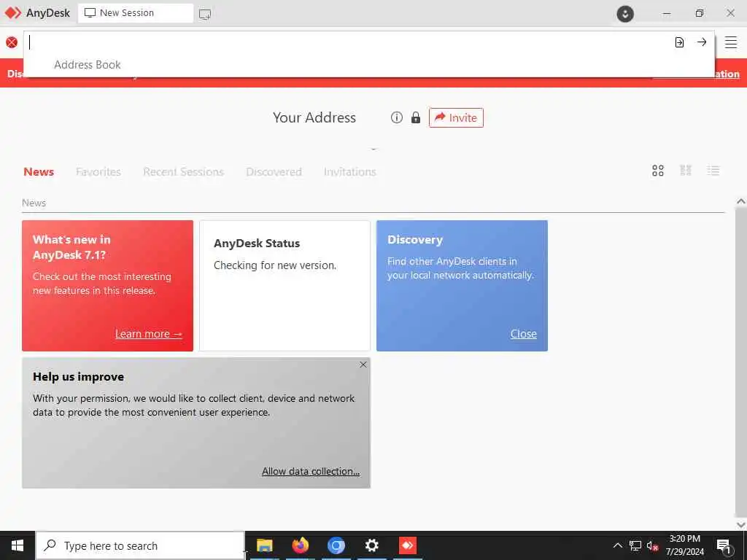Open a new tab with the plus-monitor icon
Viewport: 747px width, 560px height.
tap(205, 14)
